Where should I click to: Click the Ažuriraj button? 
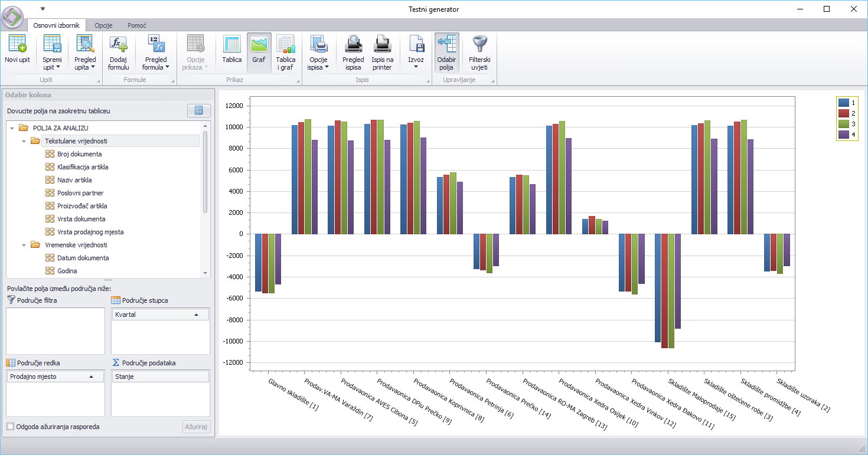(x=196, y=427)
